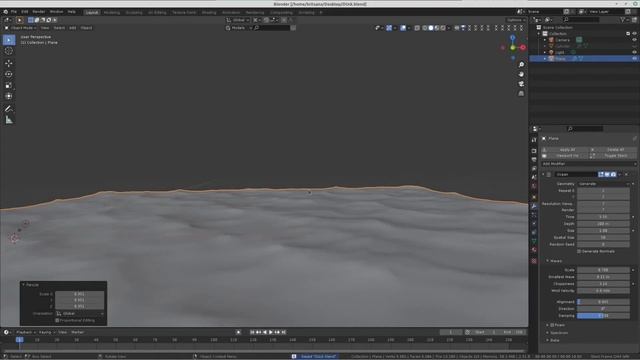Select the Rotate tool
Viewport: 640px width, 360px height.
(9, 74)
